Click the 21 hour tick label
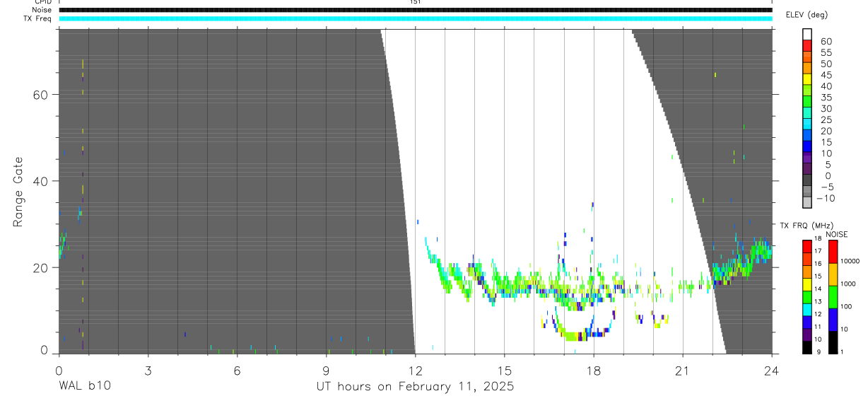This screenshot has height=401, width=868. 682,370
